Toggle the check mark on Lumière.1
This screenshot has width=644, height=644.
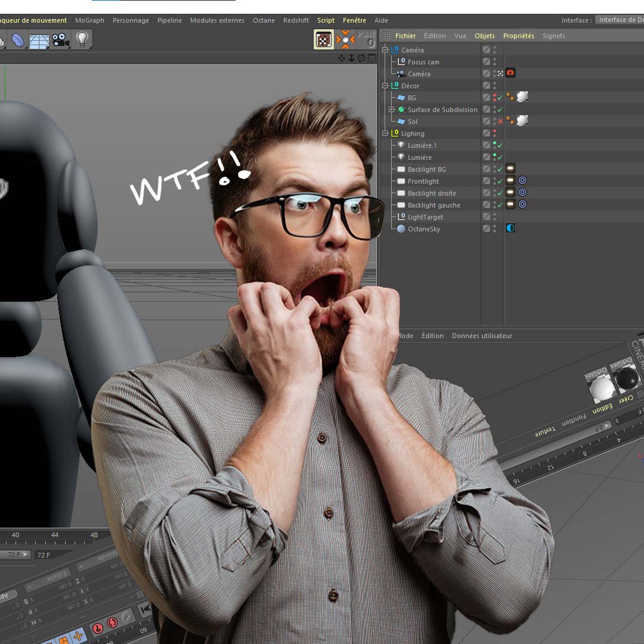click(500, 145)
